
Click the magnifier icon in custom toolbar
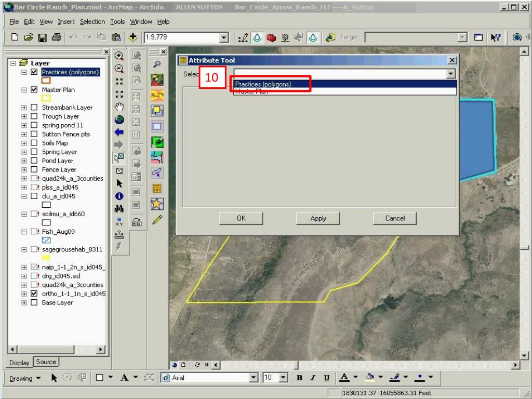pyautogui.click(x=157, y=64)
